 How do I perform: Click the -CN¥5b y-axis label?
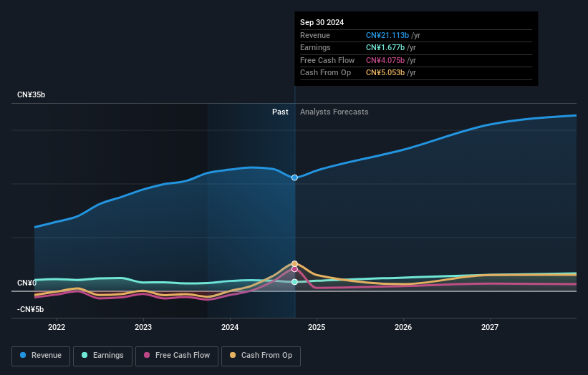tap(30, 309)
